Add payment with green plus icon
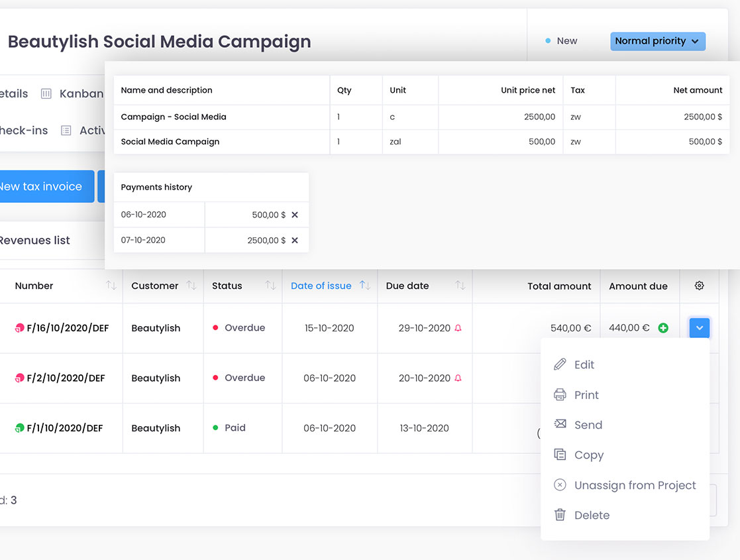740x560 pixels. click(663, 327)
